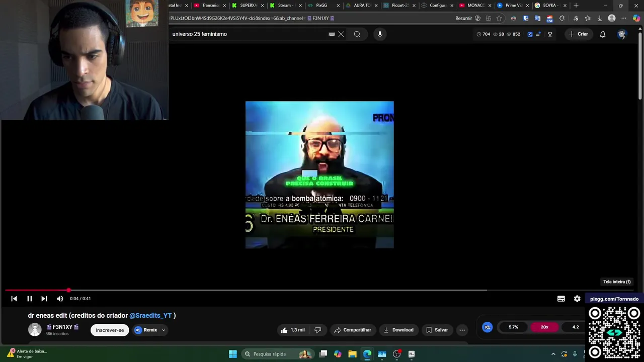The image size is (644, 362).
Task: Show hidden system tray icons chevron
Action: [553, 354]
